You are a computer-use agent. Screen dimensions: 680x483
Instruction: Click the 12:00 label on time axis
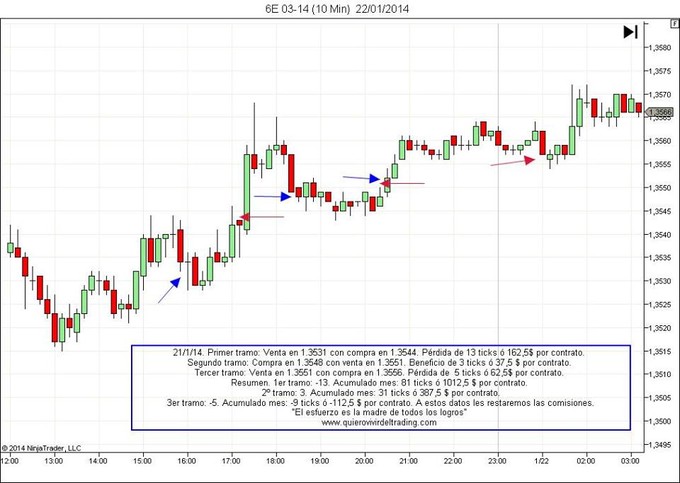pos(8,461)
